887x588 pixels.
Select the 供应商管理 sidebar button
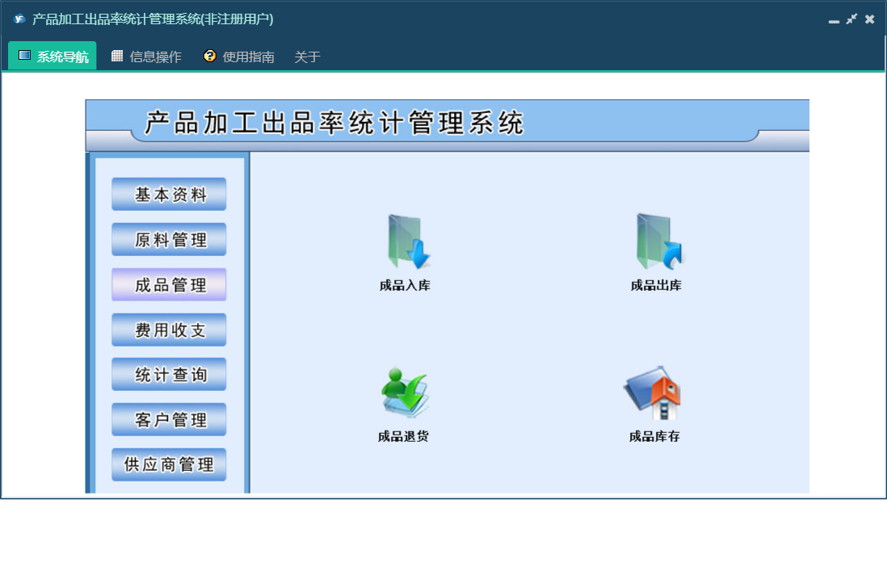click(x=169, y=464)
